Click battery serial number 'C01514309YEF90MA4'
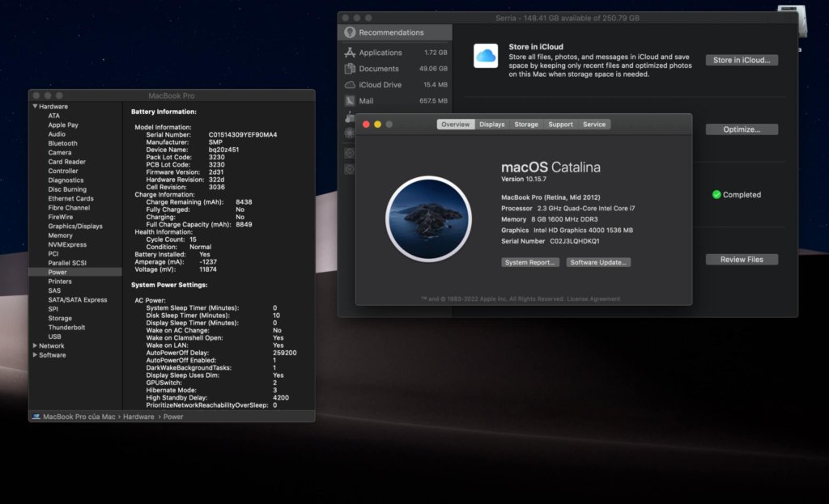Viewport: 829px width, 504px height. pos(243,135)
